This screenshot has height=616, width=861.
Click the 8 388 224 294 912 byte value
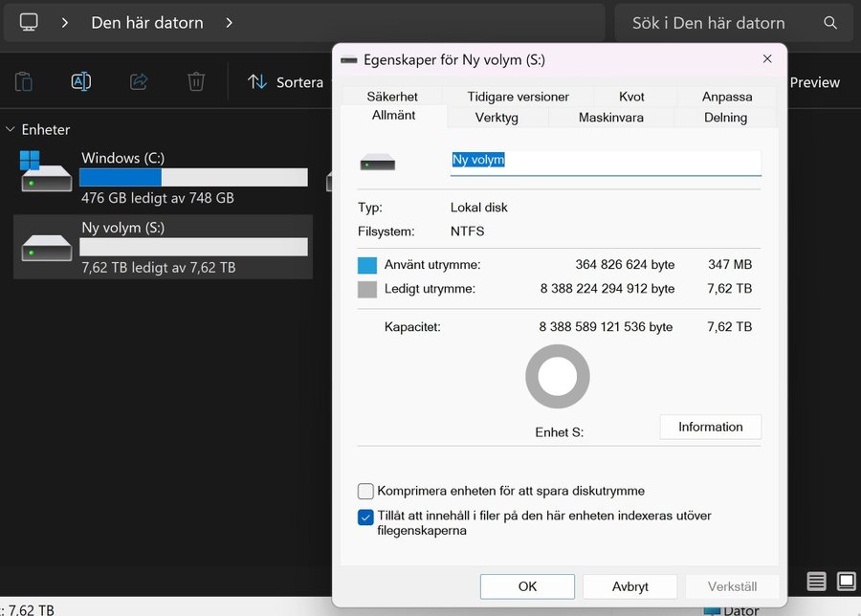click(x=607, y=289)
